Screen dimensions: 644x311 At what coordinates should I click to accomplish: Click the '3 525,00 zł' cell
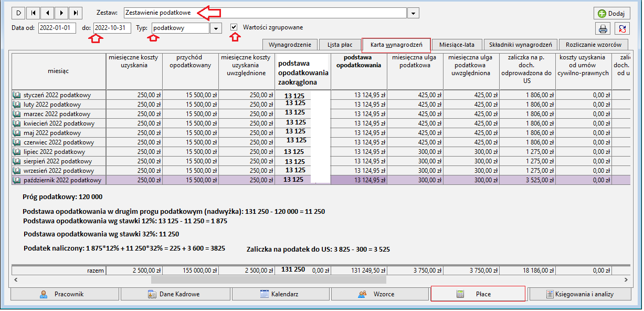527,180
